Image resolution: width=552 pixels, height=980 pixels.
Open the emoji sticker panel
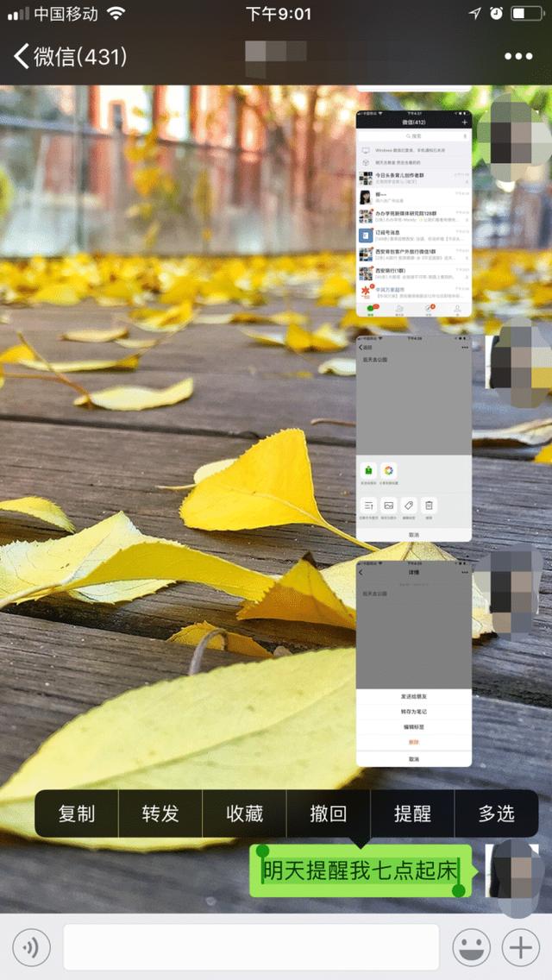pyautogui.click(x=471, y=948)
